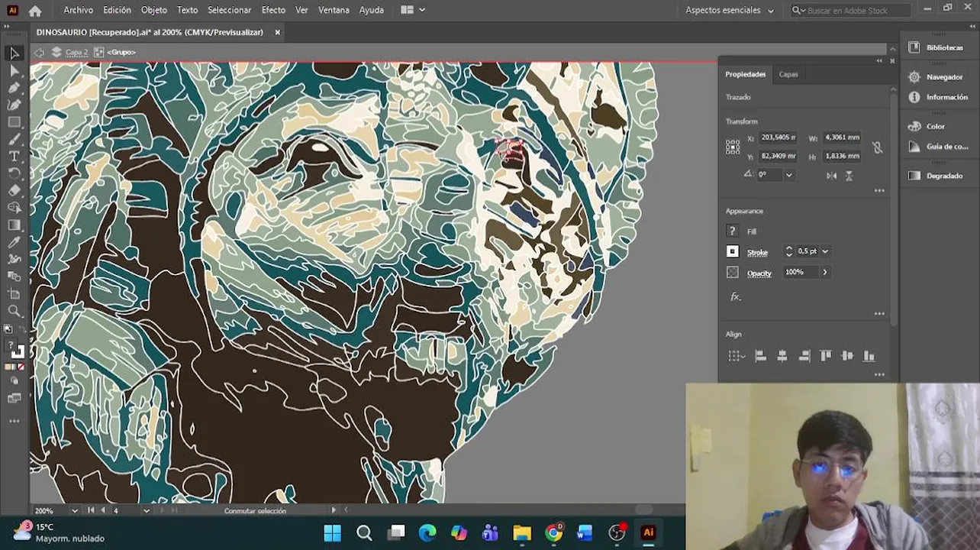Image resolution: width=980 pixels, height=550 pixels.
Task: Select the Direct Selection tool
Action: click(x=14, y=71)
